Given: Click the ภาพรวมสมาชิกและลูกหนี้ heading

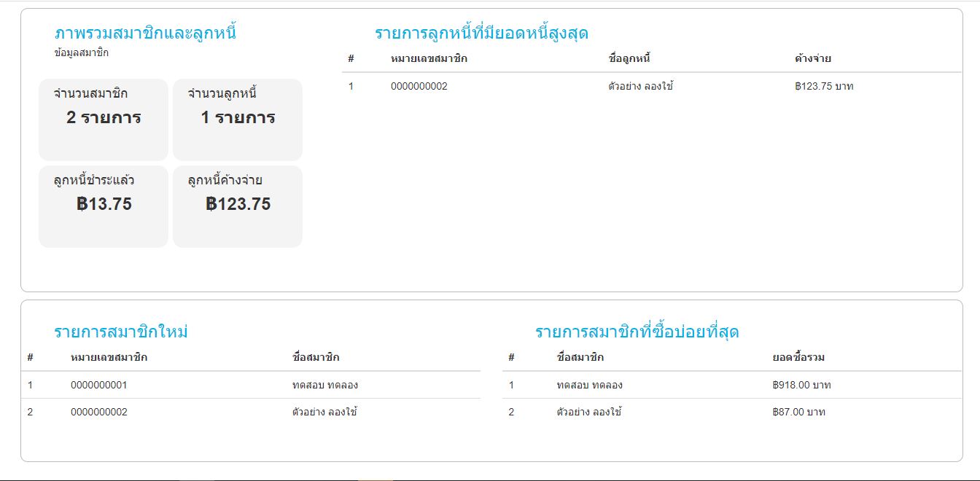Looking at the screenshot, I should [x=145, y=34].
